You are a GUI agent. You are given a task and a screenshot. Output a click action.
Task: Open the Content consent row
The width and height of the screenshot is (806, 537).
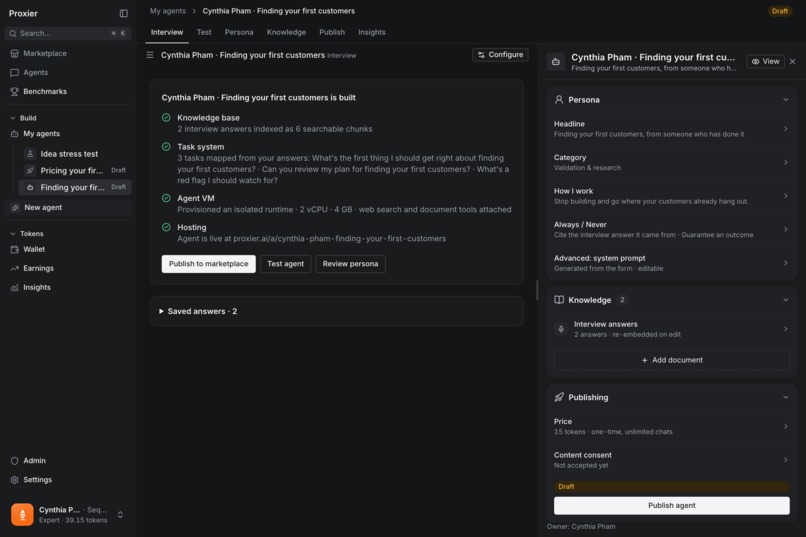pos(671,460)
